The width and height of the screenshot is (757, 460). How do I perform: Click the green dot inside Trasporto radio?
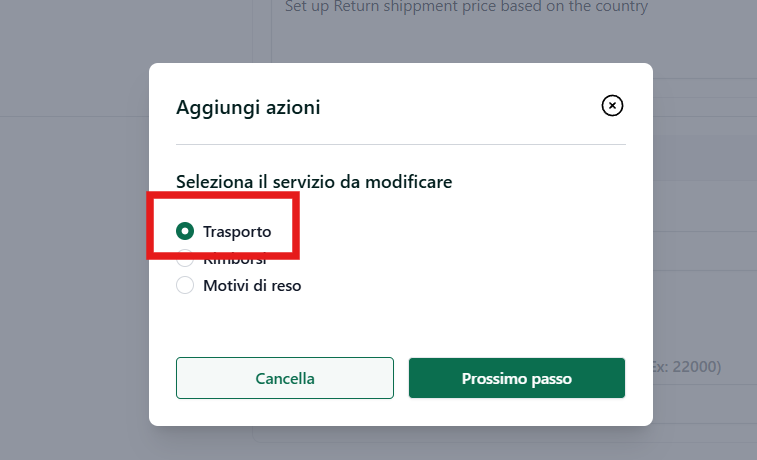185,231
